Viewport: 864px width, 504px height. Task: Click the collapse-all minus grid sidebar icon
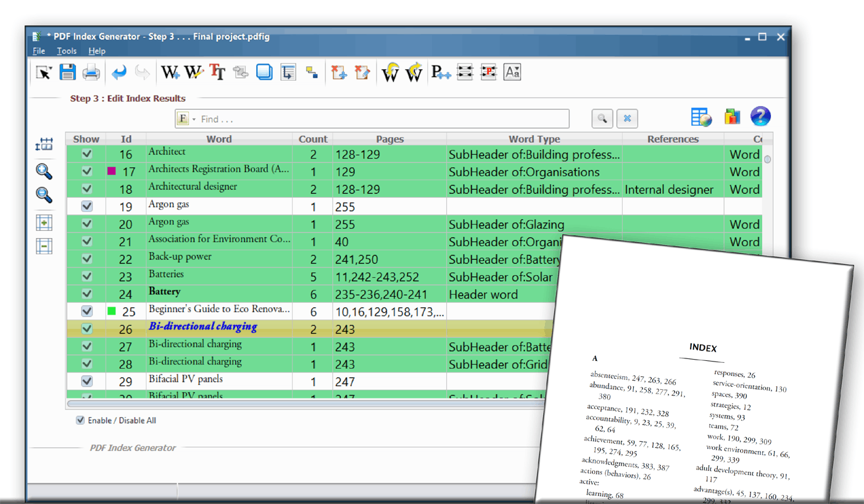(44, 246)
